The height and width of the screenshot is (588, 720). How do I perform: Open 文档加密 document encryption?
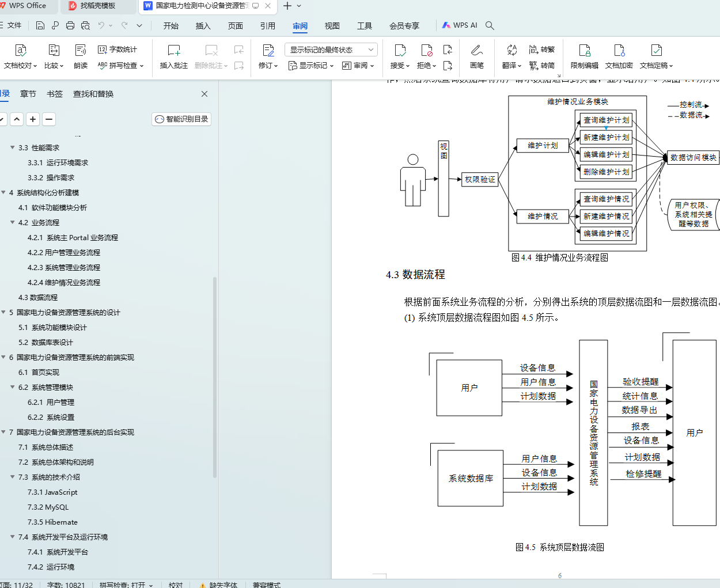[x=619, y=57]
